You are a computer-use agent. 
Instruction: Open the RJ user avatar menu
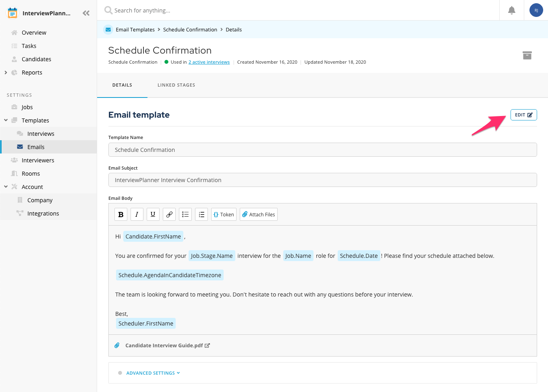coord(536,10)
